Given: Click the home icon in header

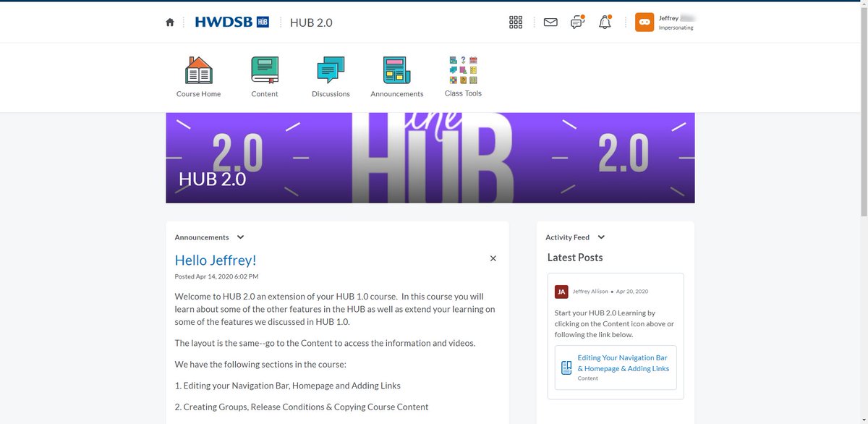Looking at the screenshot, I should click(170, 22).
